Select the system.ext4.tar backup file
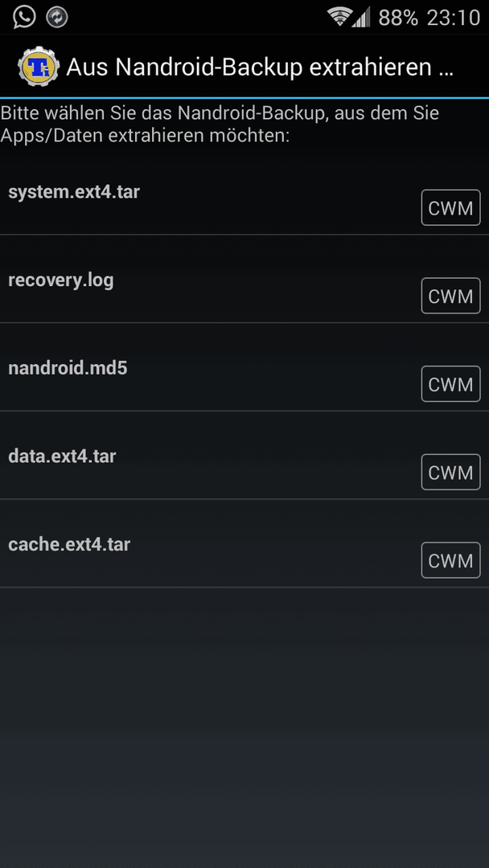 click(x=244, y=191)
